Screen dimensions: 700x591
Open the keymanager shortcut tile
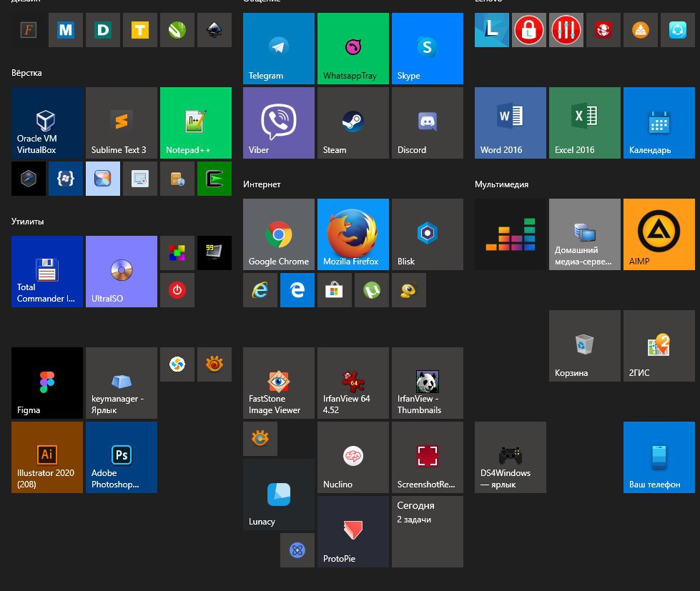122,383
